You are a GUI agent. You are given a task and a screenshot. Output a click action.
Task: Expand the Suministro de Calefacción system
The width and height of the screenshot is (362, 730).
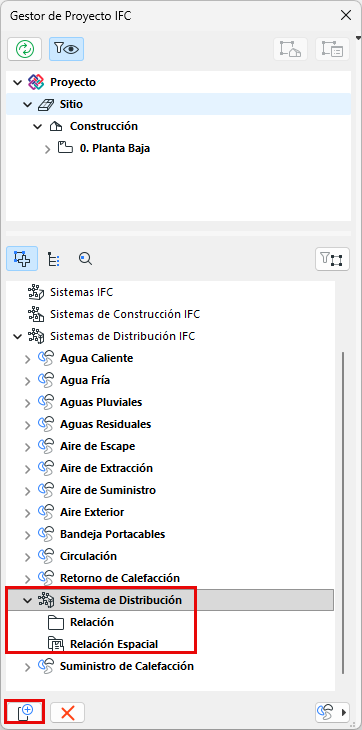27,667
